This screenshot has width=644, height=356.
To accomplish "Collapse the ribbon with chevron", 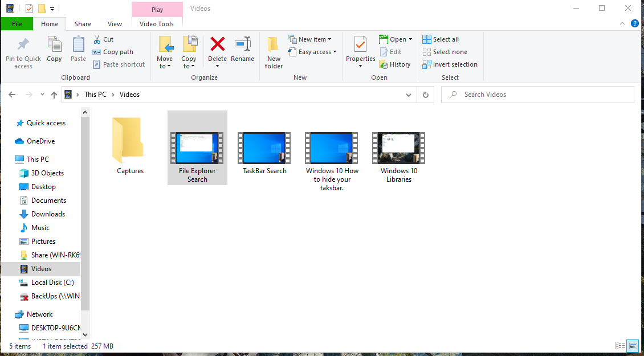I will point(622,23).
